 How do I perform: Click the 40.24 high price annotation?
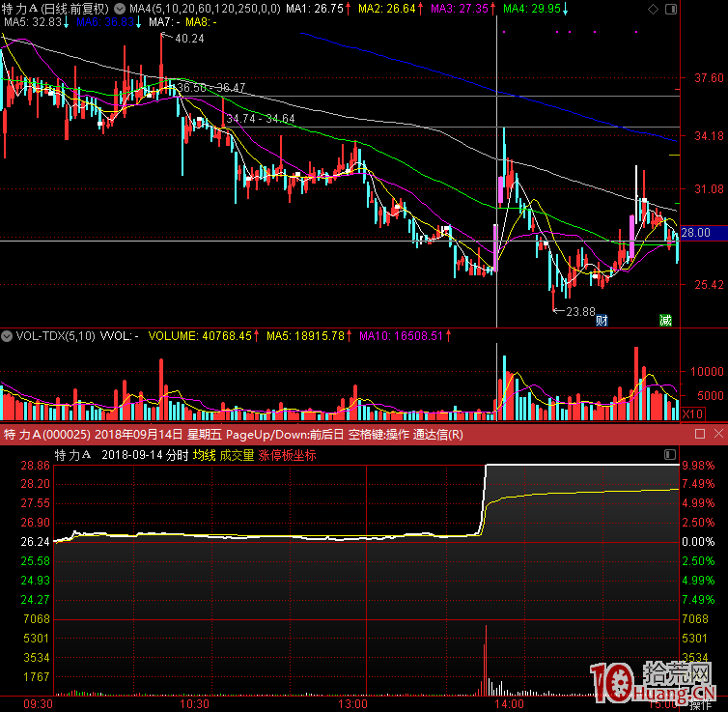[x=189, y=39]
